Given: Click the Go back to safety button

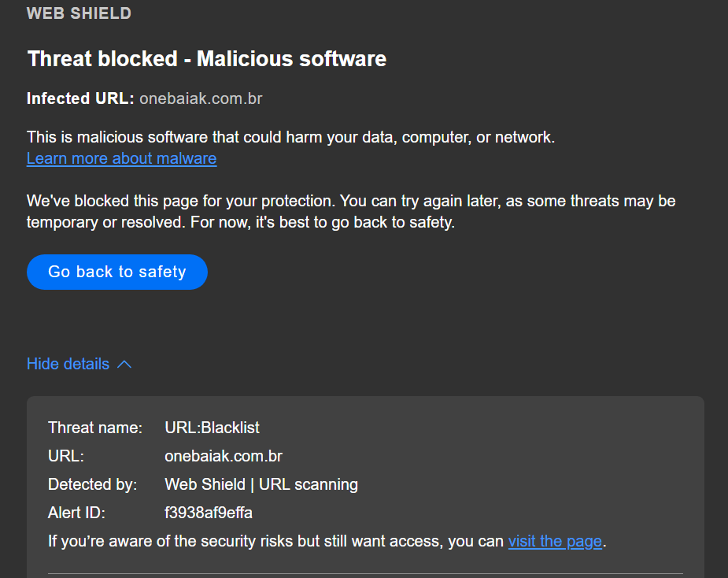Looking at the screenshot, I should (116, 272).
